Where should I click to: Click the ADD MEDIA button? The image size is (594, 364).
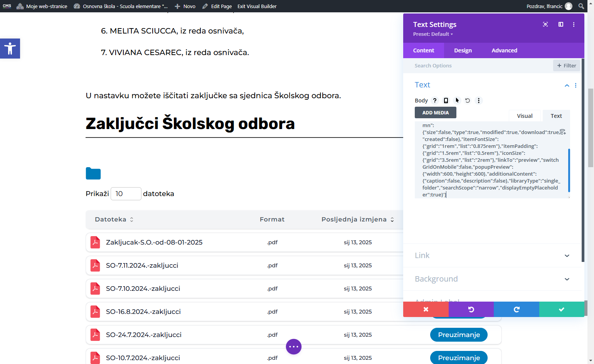click(436, 112)
